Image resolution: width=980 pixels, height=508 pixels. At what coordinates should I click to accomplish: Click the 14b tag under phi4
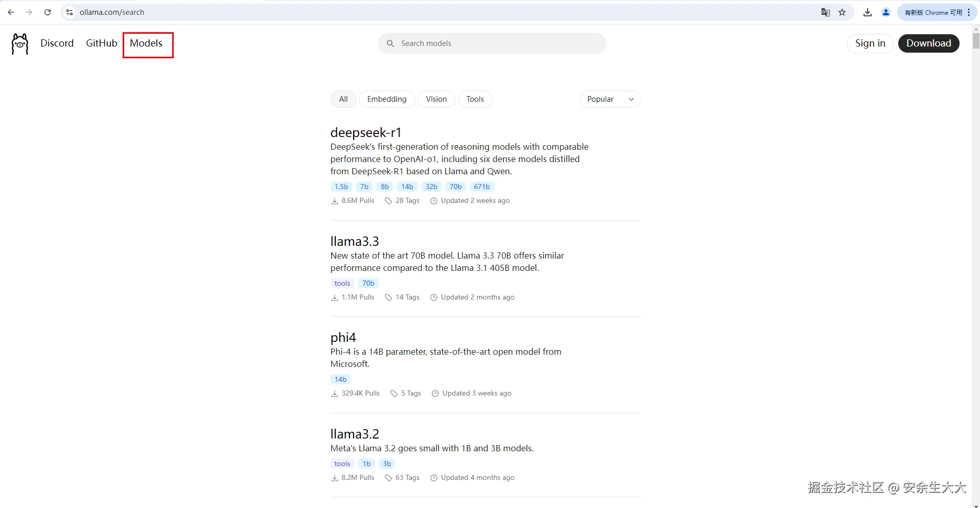pos(341,379)
